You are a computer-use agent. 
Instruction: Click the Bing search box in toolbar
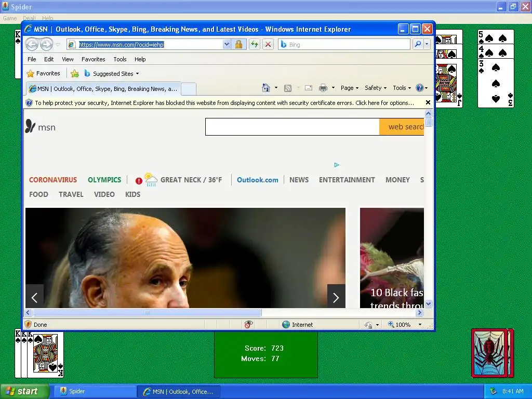click(x=344, y=45)
